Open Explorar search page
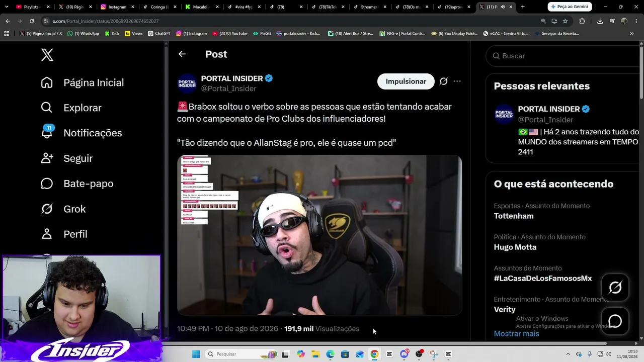This screenshot has width=644, height=362. [71, 108]
